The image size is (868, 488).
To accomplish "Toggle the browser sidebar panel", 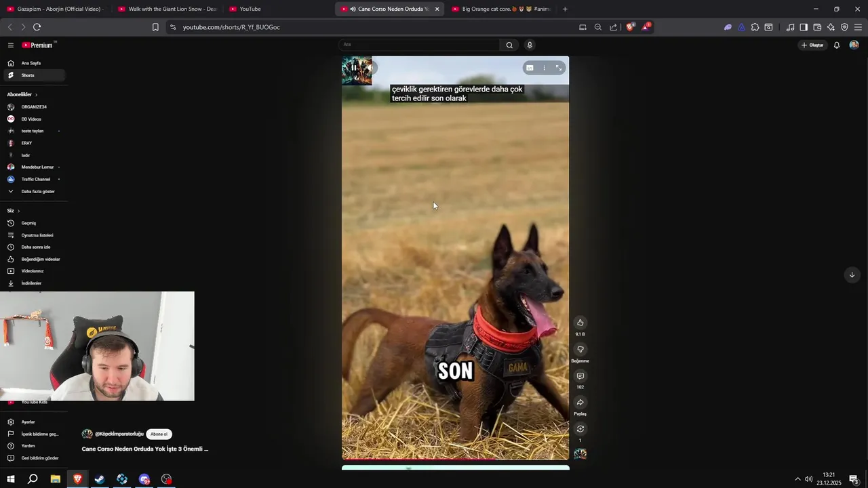I will click(x=804, y=27).
